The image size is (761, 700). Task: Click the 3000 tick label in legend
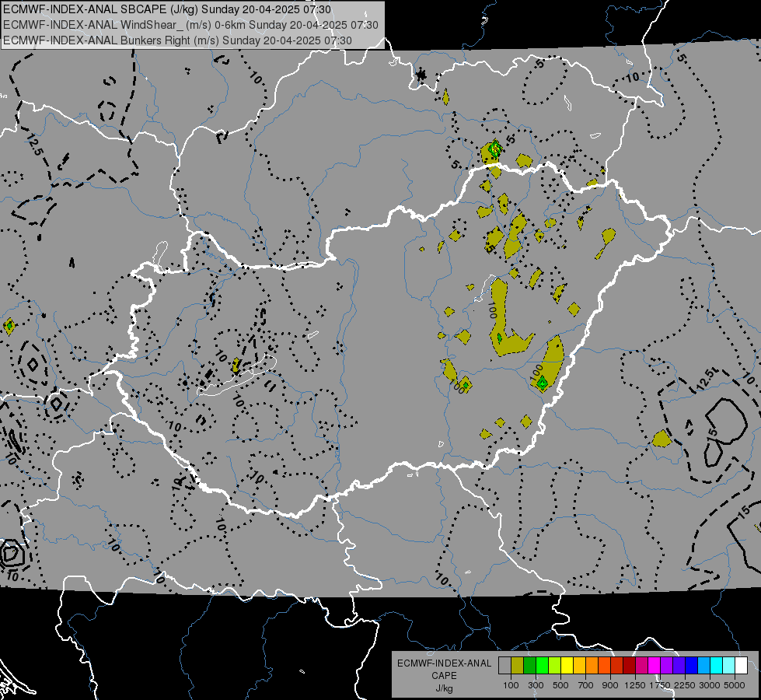click(710, 685)
